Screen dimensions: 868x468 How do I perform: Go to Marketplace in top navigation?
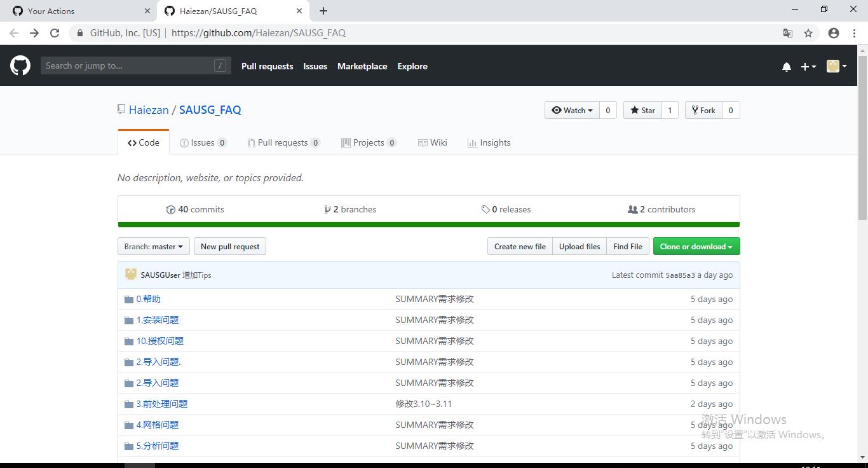pyautogui.click(x=362, y=66)
